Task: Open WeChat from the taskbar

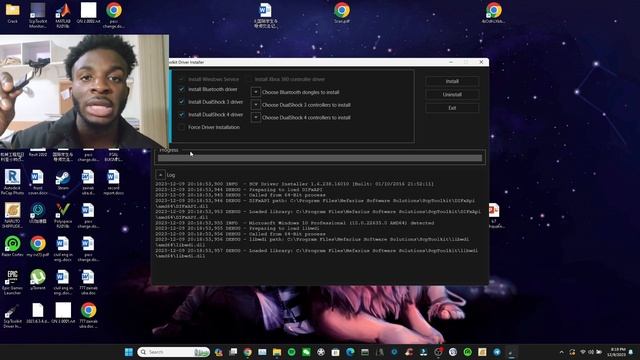Action: coord(306,352)
